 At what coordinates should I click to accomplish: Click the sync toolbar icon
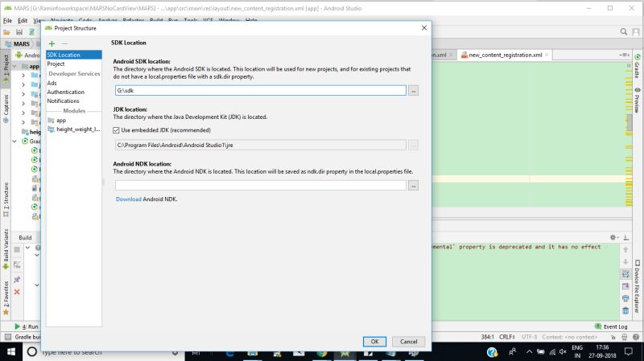point(31,32)
